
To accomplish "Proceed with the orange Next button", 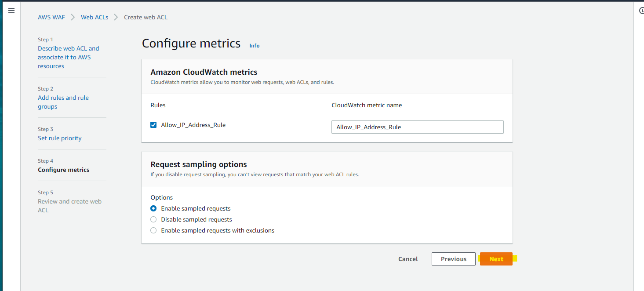I will click(x=496, y=259).
